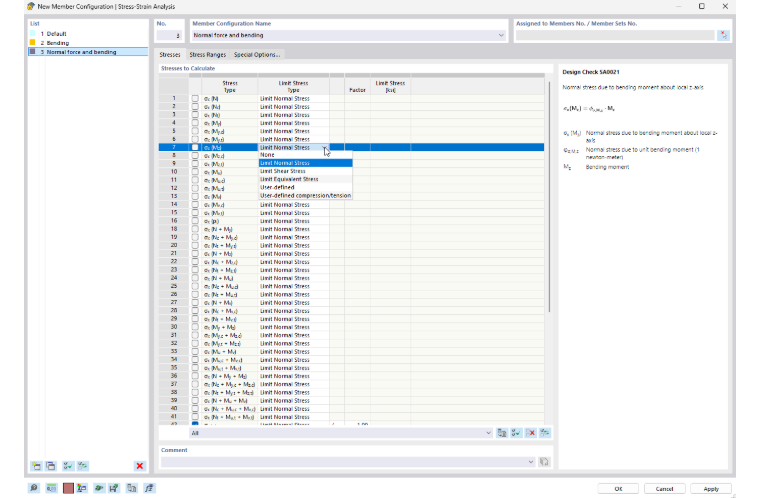Toggle checkbox for stress row 4

click(x=195, y=123)
